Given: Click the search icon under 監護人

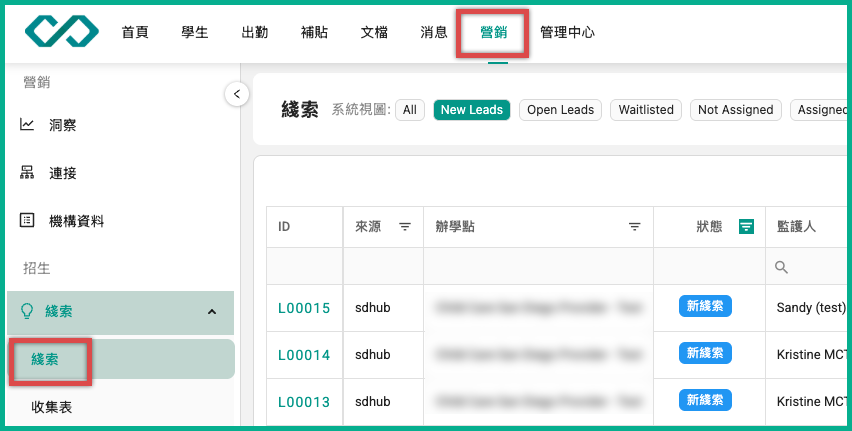Looking at the screenshot, I should click(781, 267).
